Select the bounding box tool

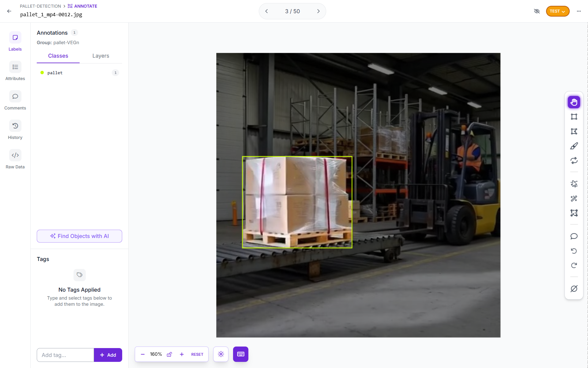pos(574,117)
